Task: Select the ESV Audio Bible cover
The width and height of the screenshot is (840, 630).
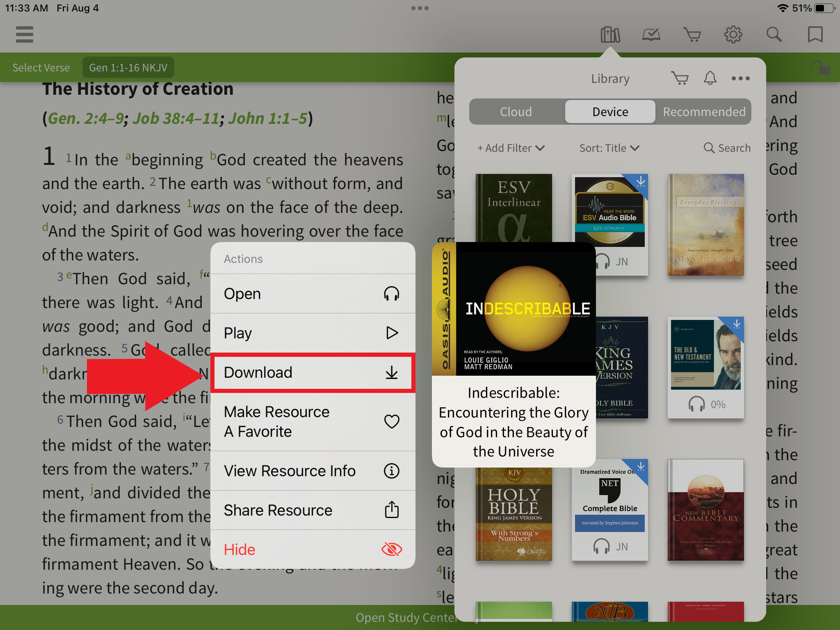Action: (610, 212)
